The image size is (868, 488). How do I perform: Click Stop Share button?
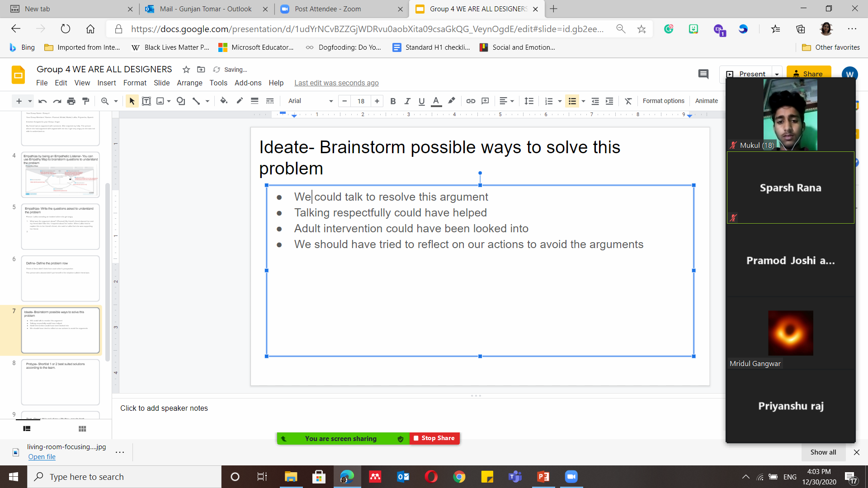pos(434,438)
